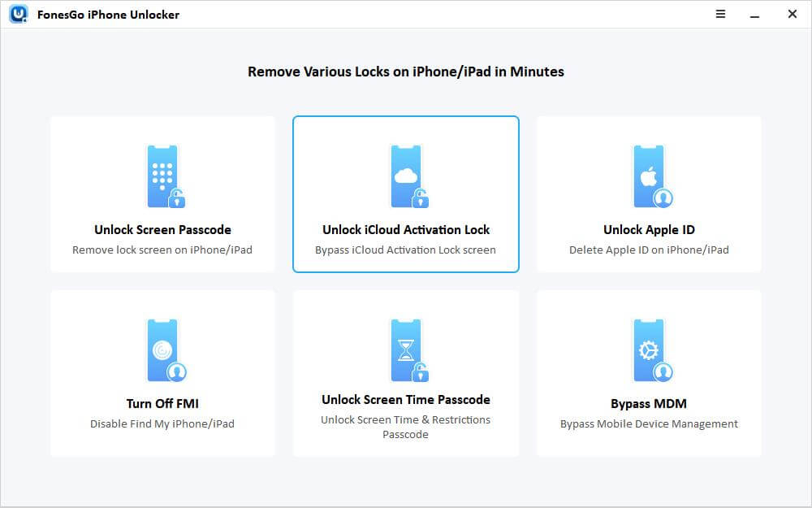Viewport: 812px width, 508px height.
Task: Click the Turn Off FMI fingerprint icon
Action: (162, 347)
